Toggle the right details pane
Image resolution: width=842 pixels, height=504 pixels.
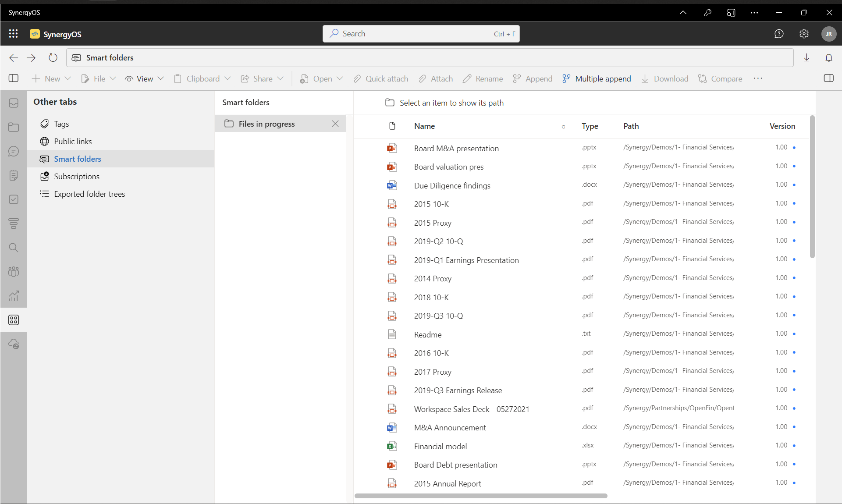click(x=828, y=78)
